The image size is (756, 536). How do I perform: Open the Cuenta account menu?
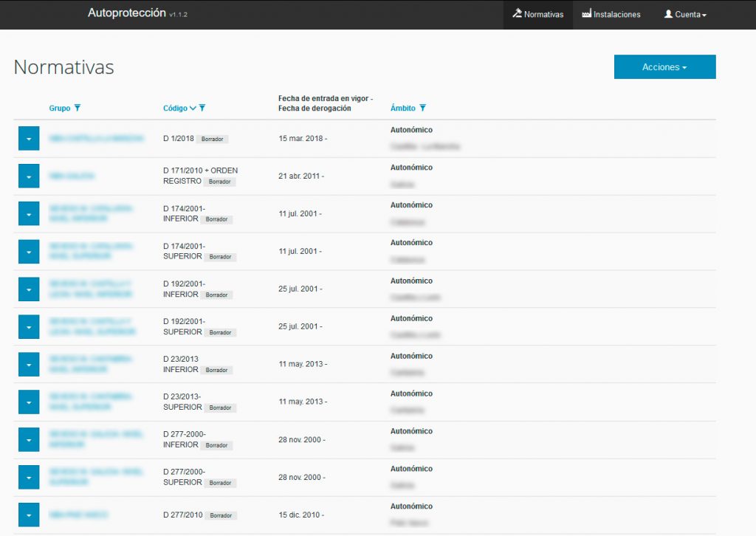tap(685, 15)
